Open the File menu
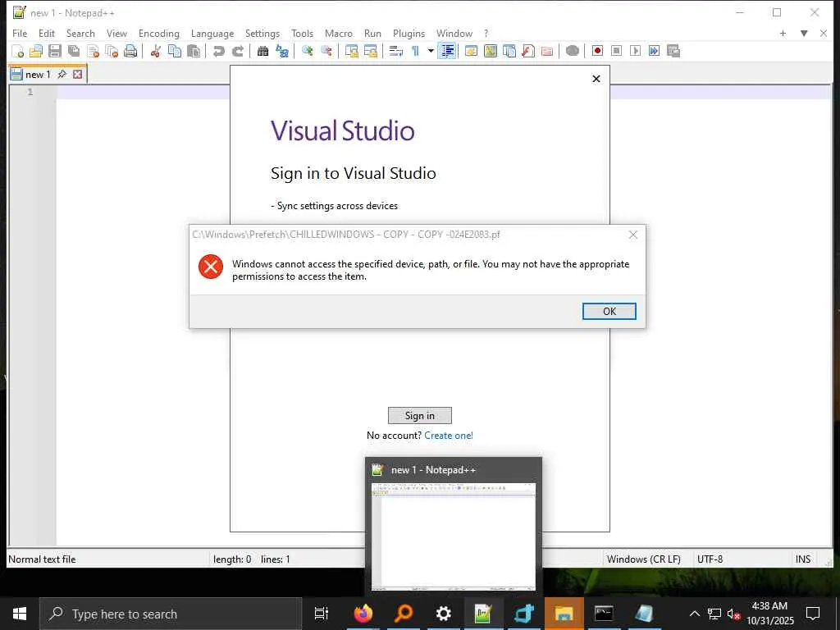The height and width of the screenshot is (630, 840). [x=20, y=33]
